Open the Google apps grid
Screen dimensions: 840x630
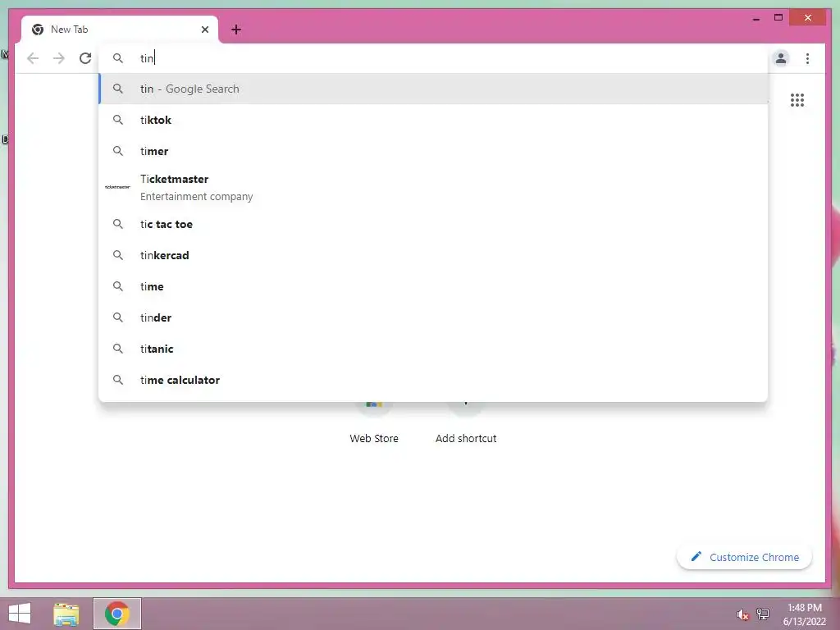click(797, 100)
